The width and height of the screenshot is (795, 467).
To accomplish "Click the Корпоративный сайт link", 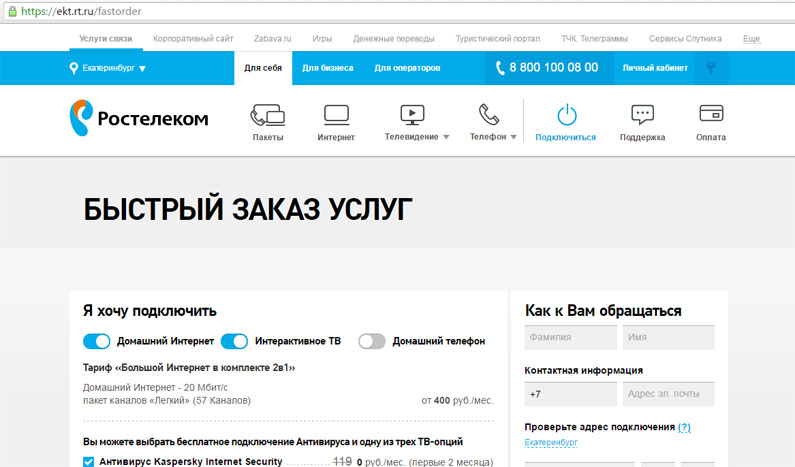I will point(193,39).
